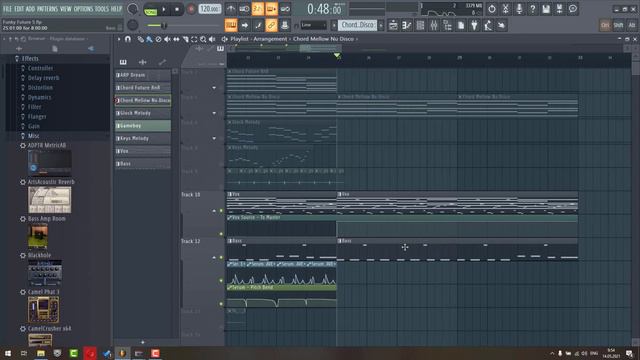640x360 pixels.
Task: Open the news chat bubble icon
Action: click(573, 9)
